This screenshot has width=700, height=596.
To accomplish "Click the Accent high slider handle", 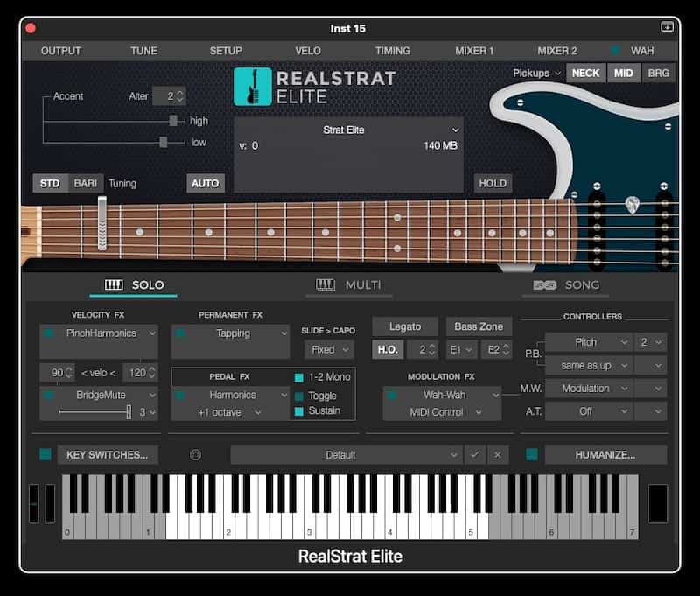I will point(173,121).
